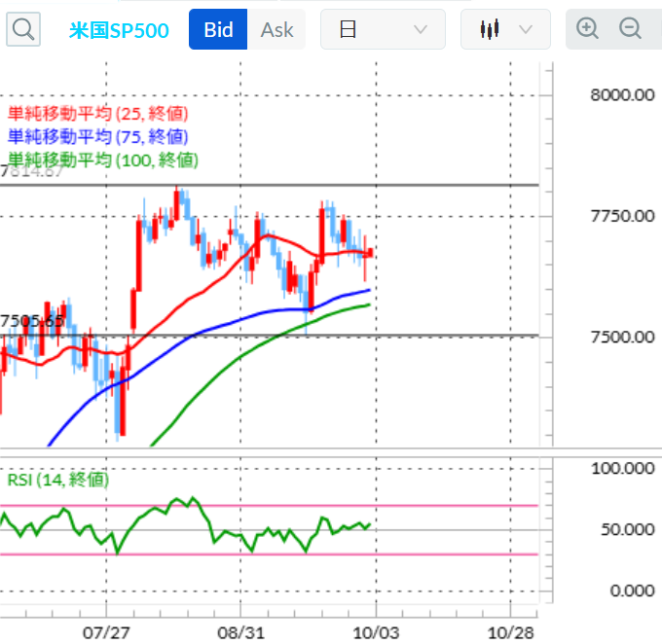Select the 単純移動平均 (100, 終値) legend
662x644 pixels.
click(103, 161)
